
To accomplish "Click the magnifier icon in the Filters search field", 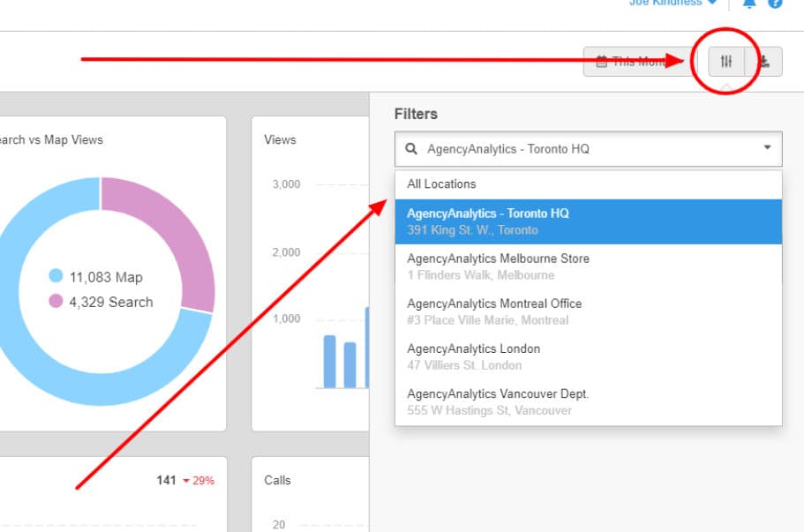I will [411, 148].
